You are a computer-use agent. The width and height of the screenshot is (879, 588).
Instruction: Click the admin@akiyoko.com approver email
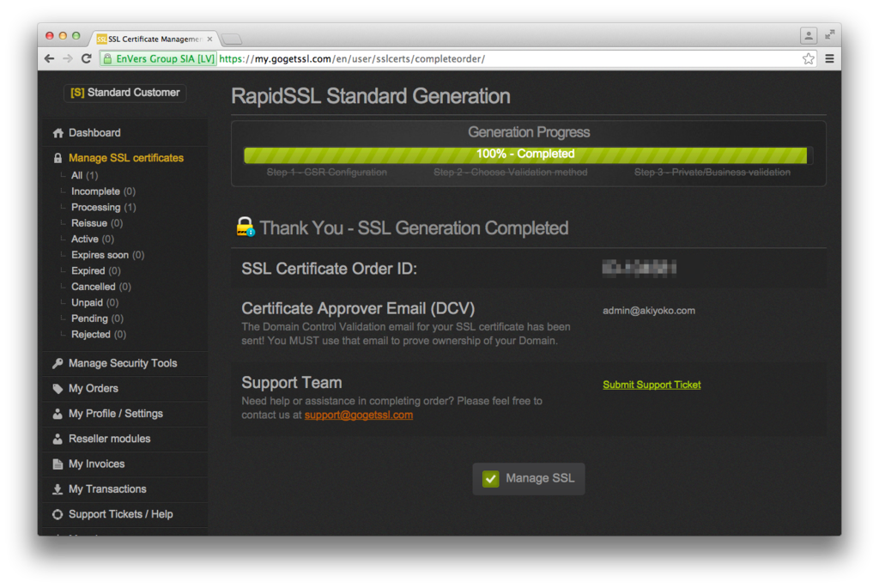coord(649,311)
